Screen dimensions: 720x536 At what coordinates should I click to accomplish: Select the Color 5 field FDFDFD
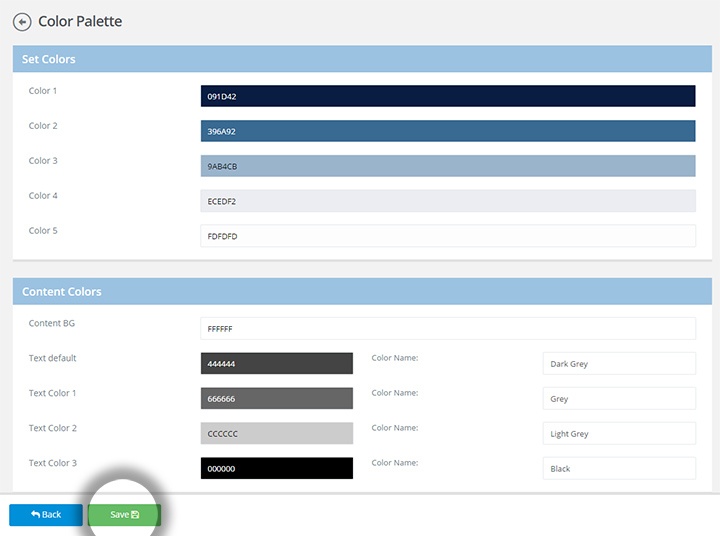448,236
